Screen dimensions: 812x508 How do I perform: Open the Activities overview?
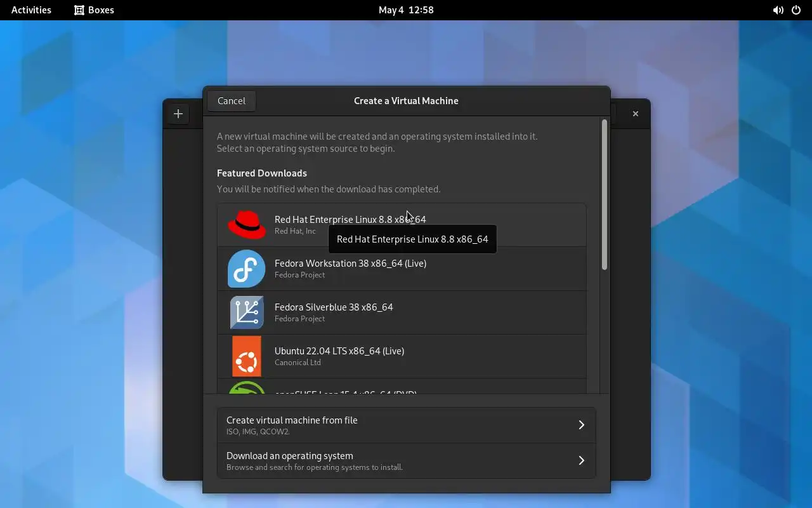[x=31, y=10]
